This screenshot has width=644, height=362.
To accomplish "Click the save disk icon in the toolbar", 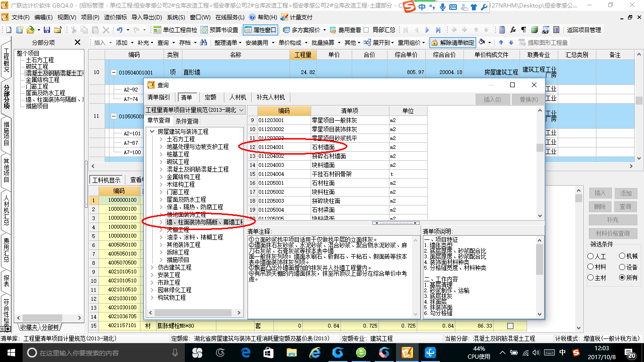I will (47, 30).
